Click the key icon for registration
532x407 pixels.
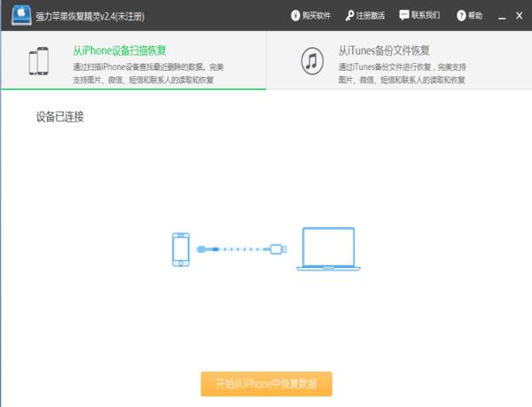(349, 15)
